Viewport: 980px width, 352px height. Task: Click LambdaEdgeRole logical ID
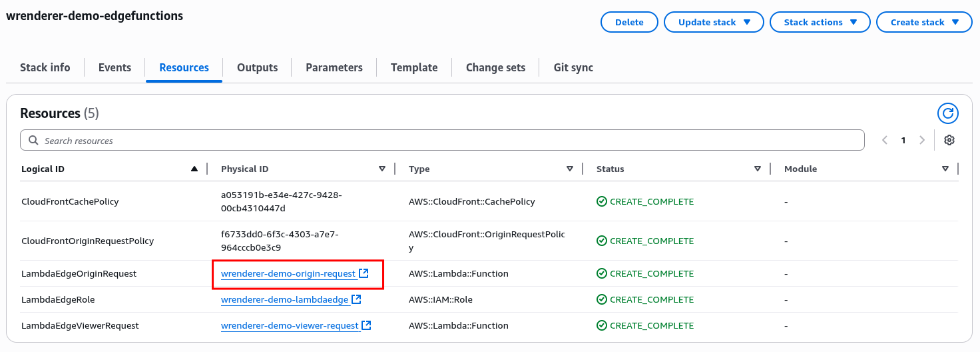tap(58, 299)
